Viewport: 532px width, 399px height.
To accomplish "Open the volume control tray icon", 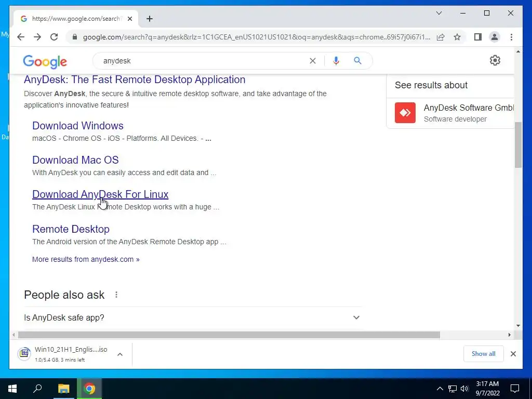I will (464, 389).
